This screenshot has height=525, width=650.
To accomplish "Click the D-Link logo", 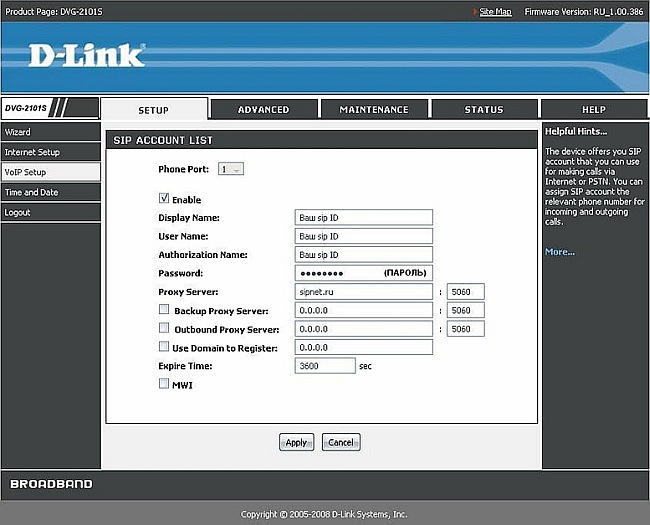I will 86,54.
